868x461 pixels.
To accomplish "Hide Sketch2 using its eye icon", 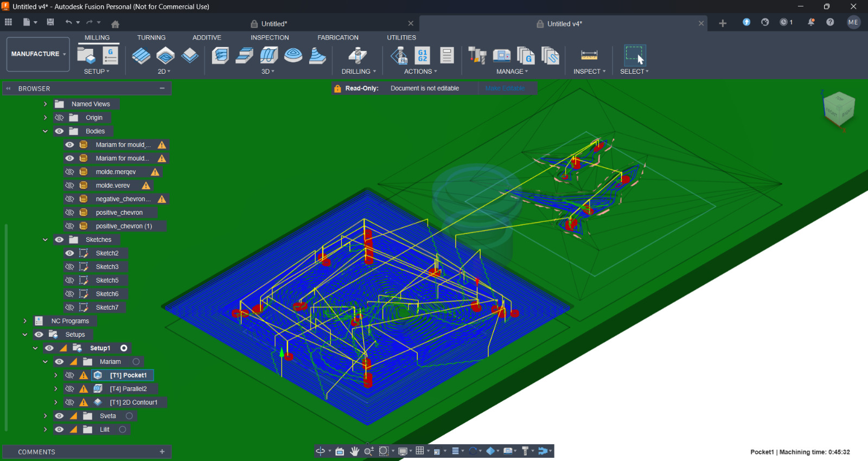I will 69,253.
